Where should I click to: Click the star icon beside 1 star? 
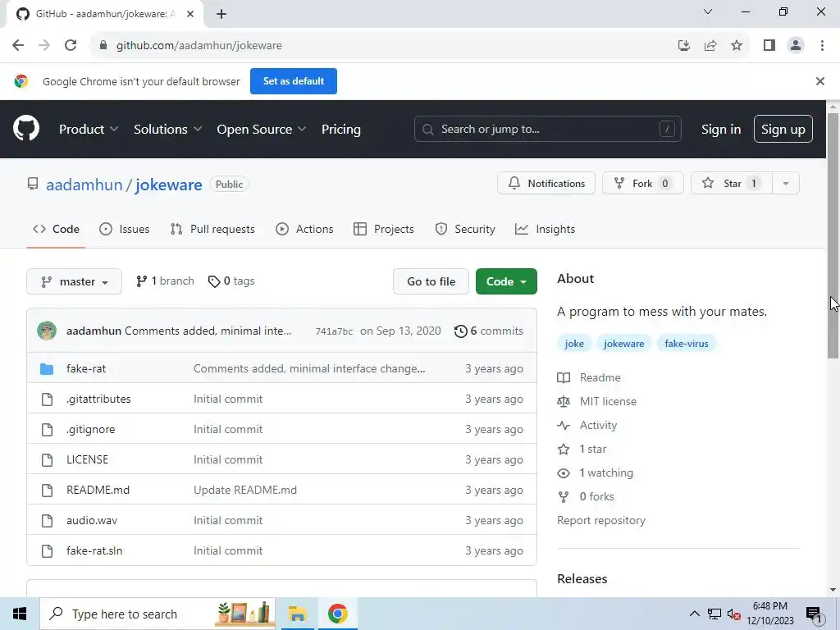coord(564,449)
